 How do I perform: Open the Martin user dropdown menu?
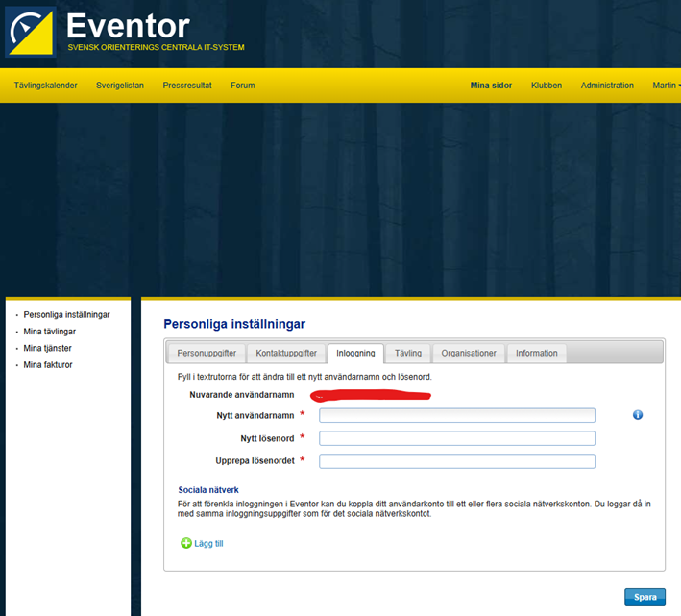(x=666, y=86)
